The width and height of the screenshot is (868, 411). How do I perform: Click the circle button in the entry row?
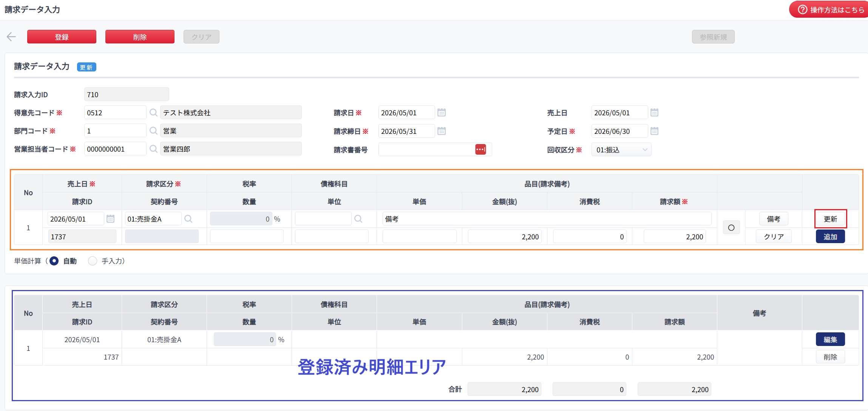(x=731, y=228)
